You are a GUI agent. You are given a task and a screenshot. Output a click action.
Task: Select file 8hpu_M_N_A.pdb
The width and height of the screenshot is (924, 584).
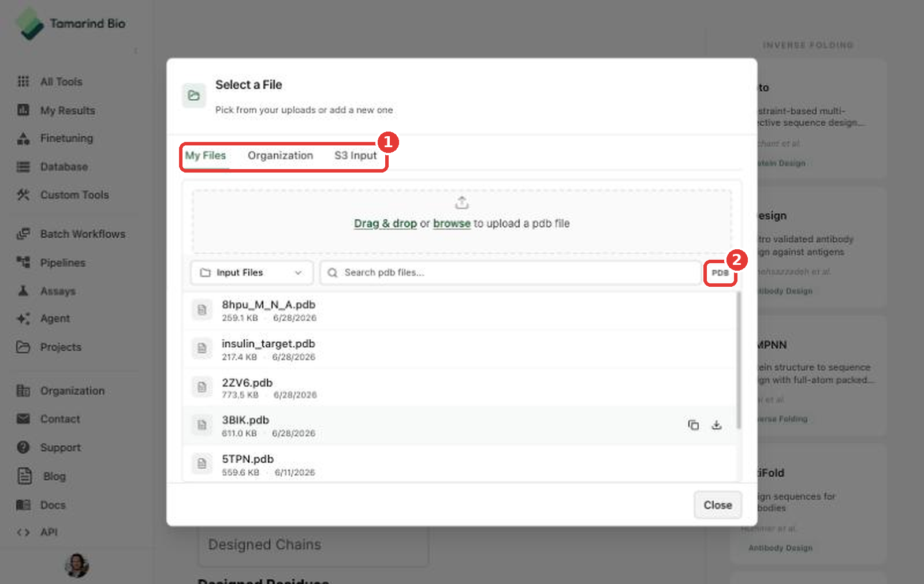460,310
